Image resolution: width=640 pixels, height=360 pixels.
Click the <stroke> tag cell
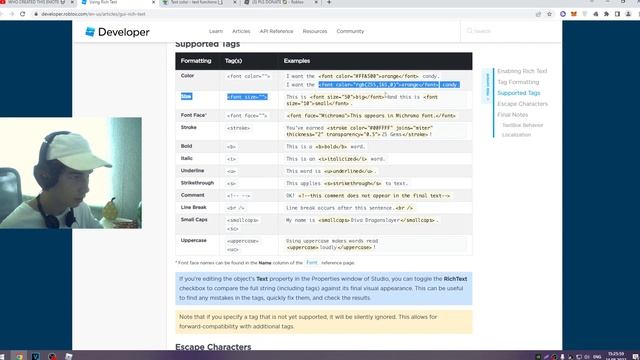pyautogui.click(x=238, y=128)
